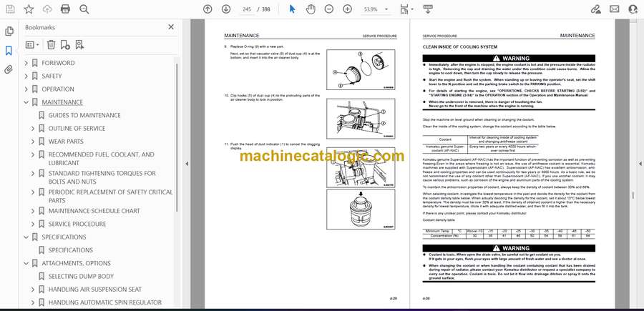
Task: Choose the Selection arrow tool
Action: coord(292,9)
